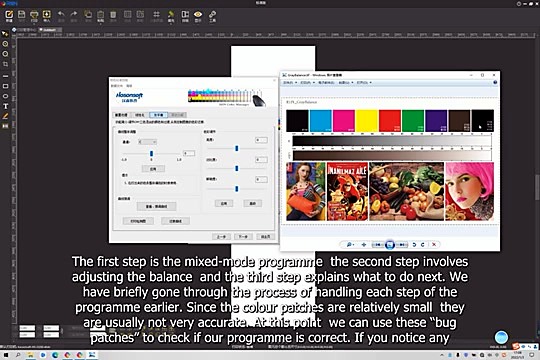Click the Import icon with down arrow
This screenshot has height=360, width=540.
coord(46,15)
